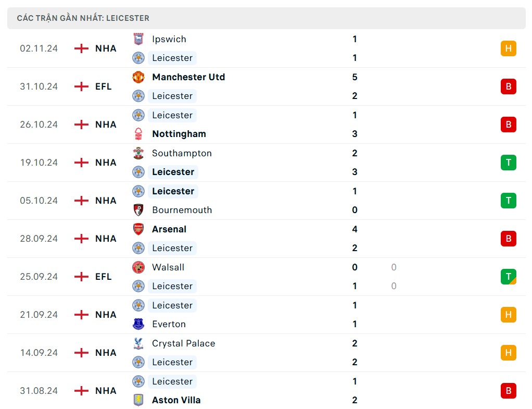Click the Southampton club crest icon
The image size is (532, 409).
point(138,153)
